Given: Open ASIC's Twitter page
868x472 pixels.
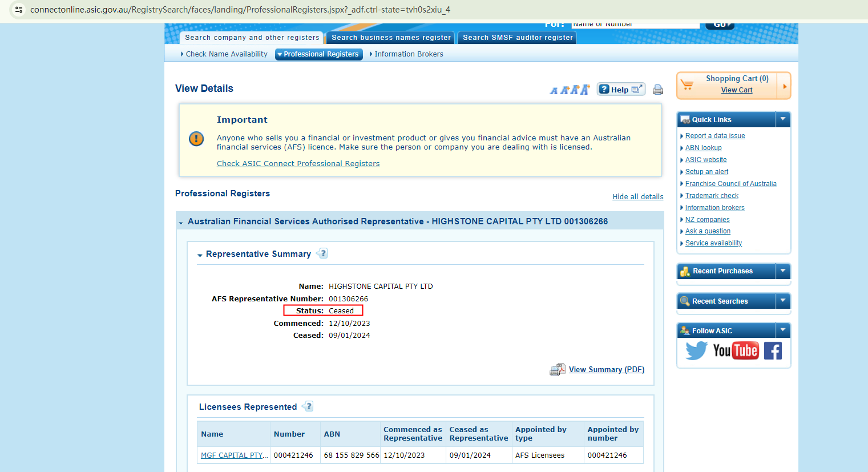Looking at the screenshot, I should coord(696,350).
